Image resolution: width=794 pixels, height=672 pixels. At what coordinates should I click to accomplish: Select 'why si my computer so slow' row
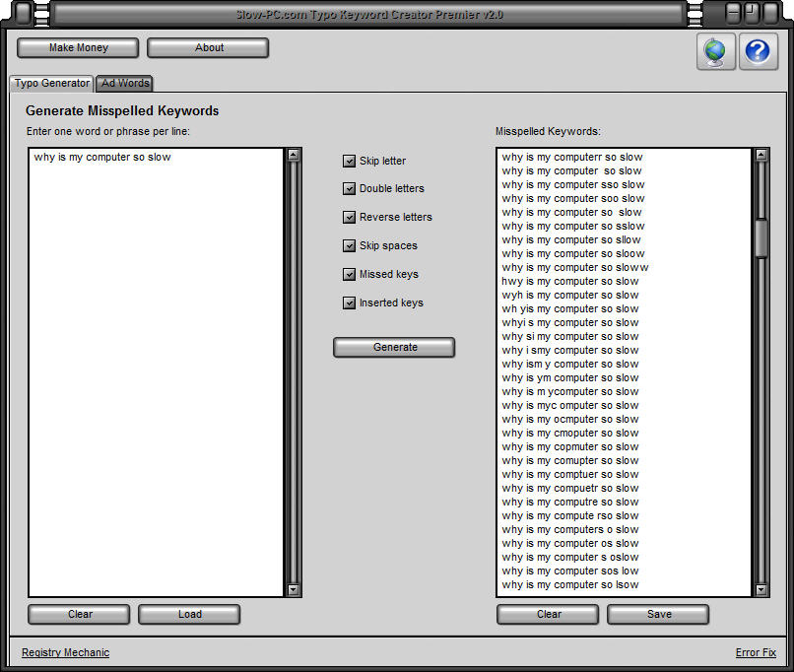[x=570, y=336]
